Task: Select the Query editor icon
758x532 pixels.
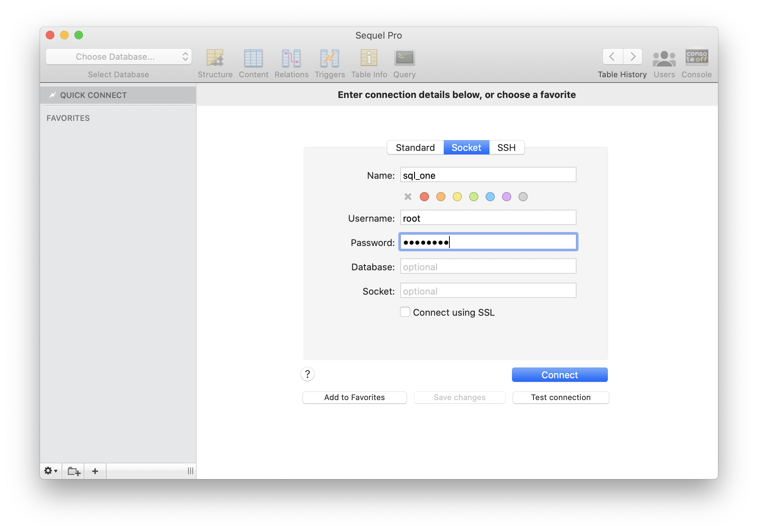Action: coord(404,58)
